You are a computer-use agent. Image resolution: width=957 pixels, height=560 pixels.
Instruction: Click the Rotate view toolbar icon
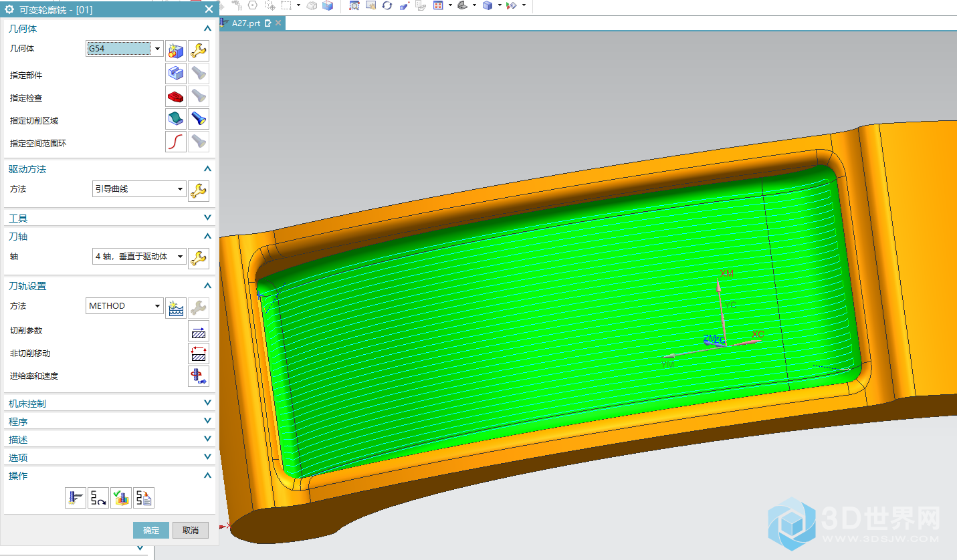[x=387, y=5]
